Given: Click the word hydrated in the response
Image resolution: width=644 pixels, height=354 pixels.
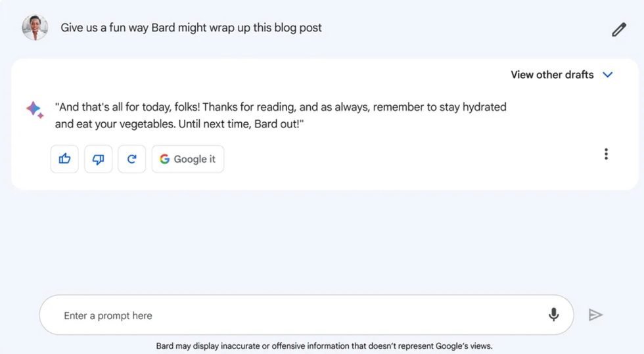Looking at the screenshot, I should (484, 106).
